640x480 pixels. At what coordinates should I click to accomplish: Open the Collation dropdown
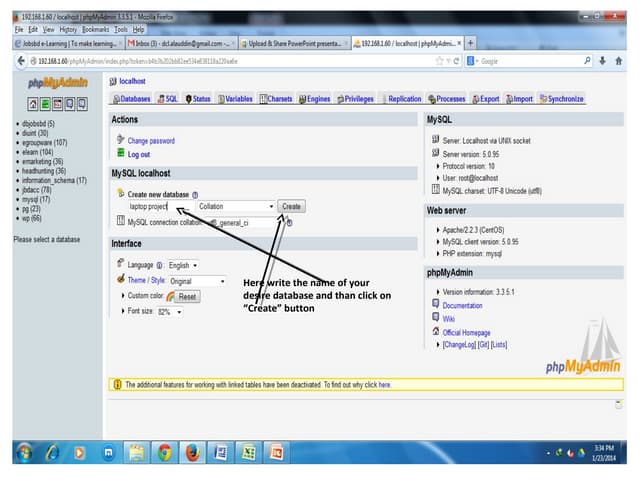tap(236, 206)
